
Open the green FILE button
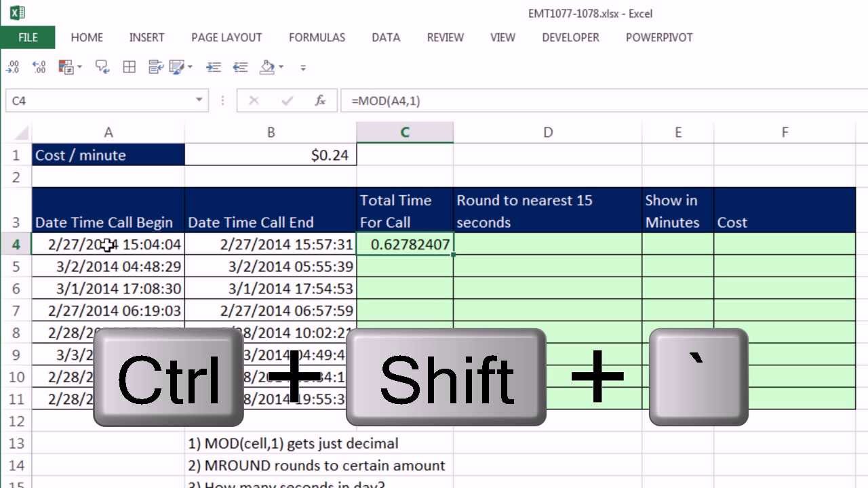[28, 37]
